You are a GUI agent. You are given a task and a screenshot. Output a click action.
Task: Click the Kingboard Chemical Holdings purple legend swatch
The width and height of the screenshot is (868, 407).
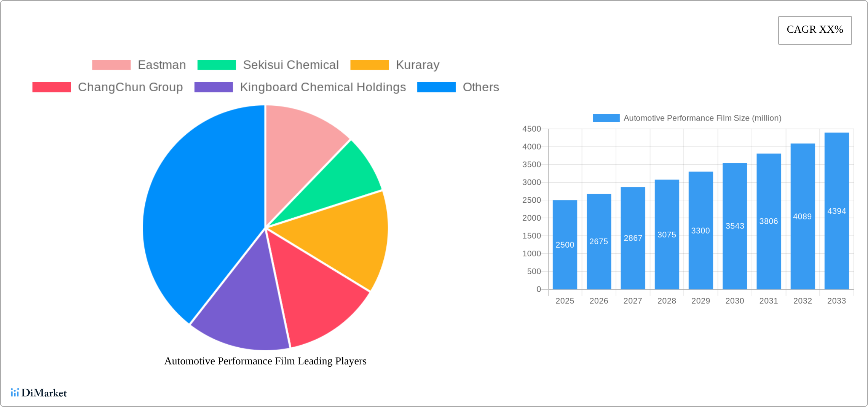(214, 87)
